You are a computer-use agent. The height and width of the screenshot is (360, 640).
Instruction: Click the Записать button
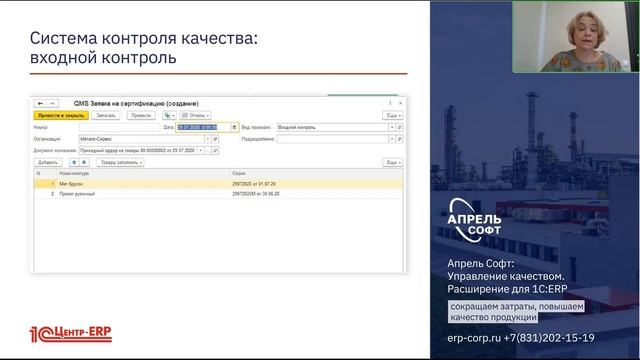click(106, 116)
